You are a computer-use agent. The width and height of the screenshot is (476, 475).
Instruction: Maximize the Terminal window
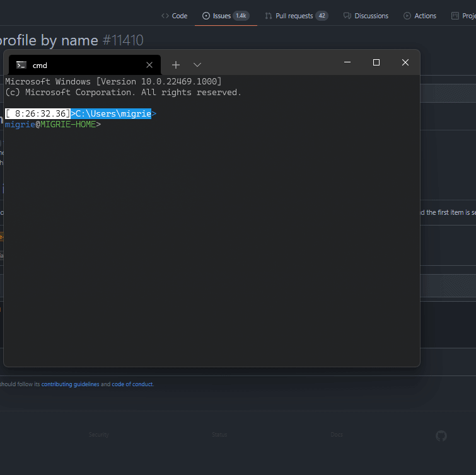tap(376, 62)
